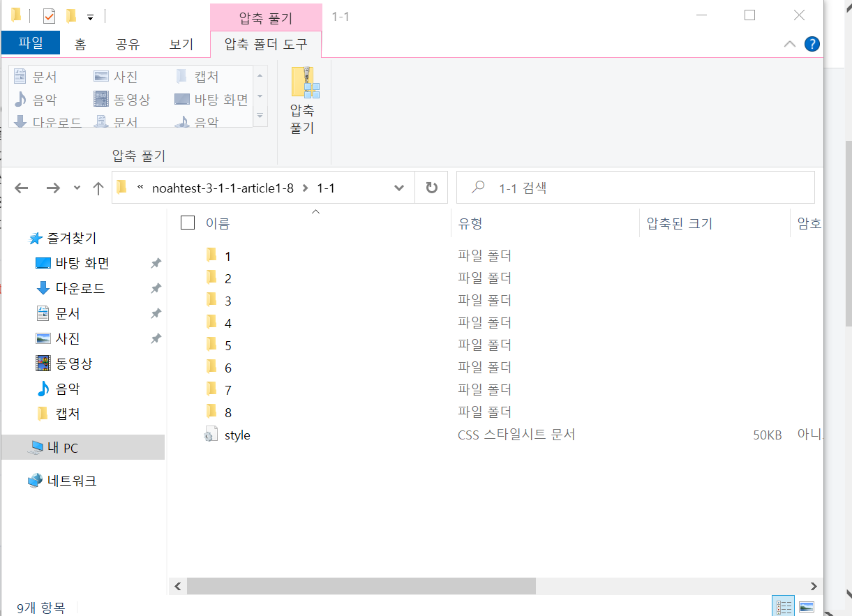Open the address bar dropdown arrow
This screenshot has height=616, width=852.
click(398, 187)
